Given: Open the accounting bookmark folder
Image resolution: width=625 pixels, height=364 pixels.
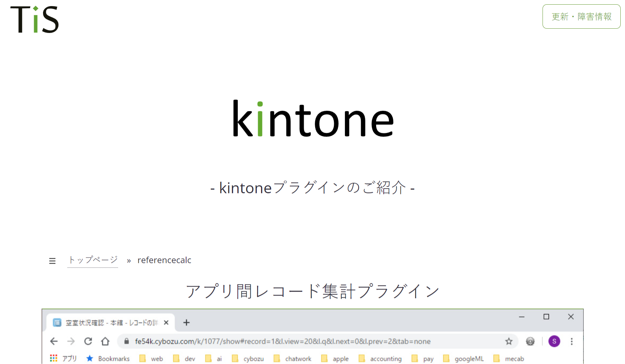Looking at the screenshot, I should point(380,359).
